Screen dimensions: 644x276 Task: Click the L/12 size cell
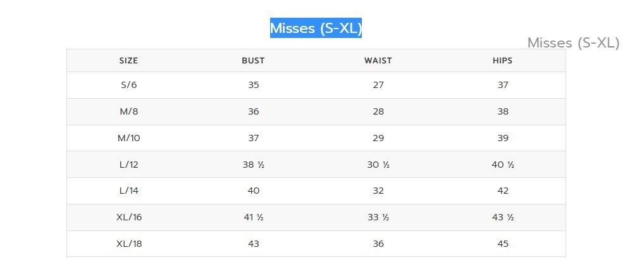128,165
